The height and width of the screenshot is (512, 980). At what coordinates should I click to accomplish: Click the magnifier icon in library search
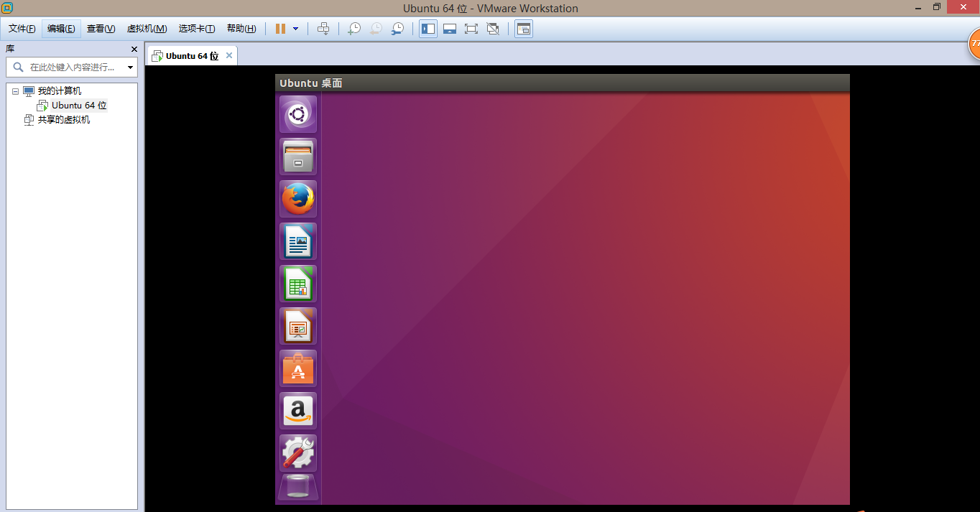pos(18,67)
